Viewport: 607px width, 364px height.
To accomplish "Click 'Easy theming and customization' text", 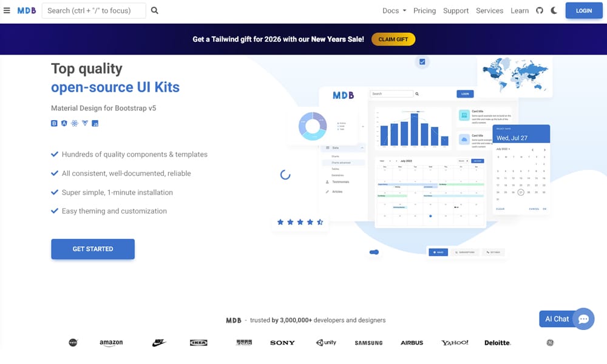I will click(x=114, y=211).
